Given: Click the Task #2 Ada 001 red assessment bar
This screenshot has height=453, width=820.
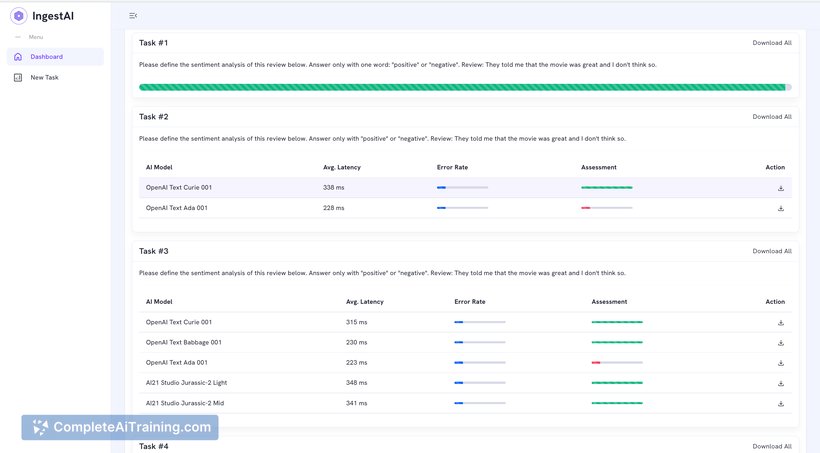Looking at the screenshot, I should click(607, 208).
